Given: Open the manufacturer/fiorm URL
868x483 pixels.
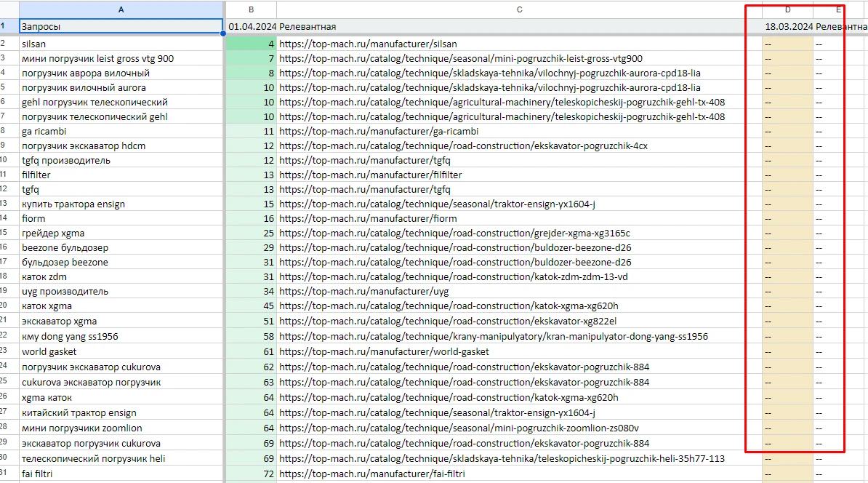Looking at the screenshot, I should coord(368,218).
